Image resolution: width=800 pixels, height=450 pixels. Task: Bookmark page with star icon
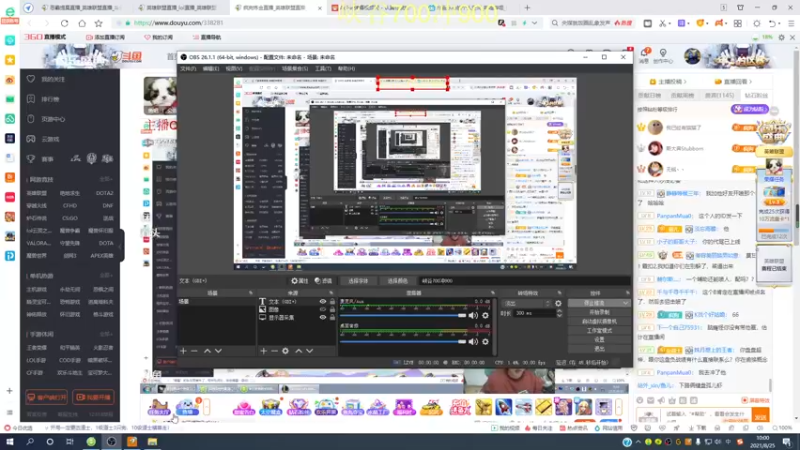[98, 23]
